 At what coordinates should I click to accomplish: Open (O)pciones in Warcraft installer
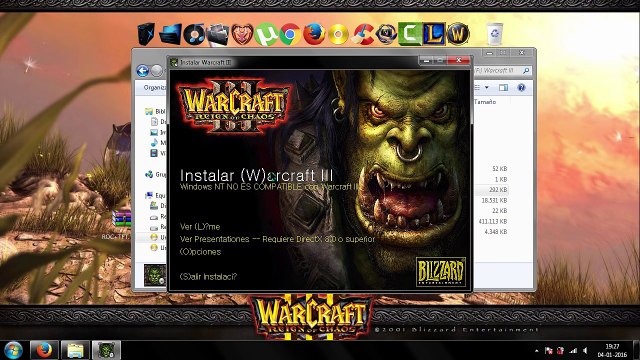[200, 252]
